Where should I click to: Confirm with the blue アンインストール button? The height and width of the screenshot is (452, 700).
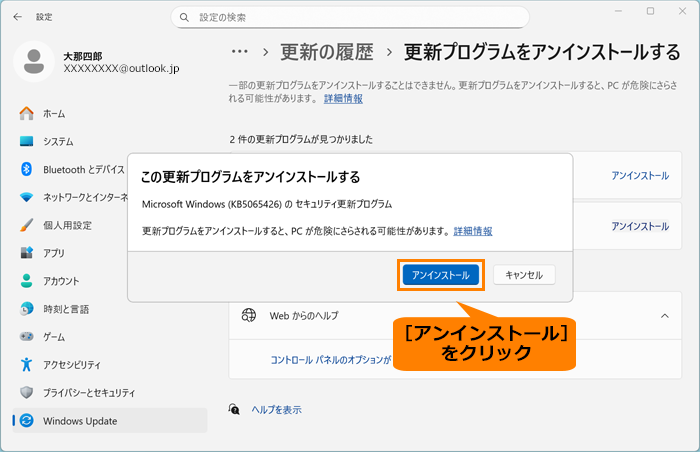(x=441, y=275)
